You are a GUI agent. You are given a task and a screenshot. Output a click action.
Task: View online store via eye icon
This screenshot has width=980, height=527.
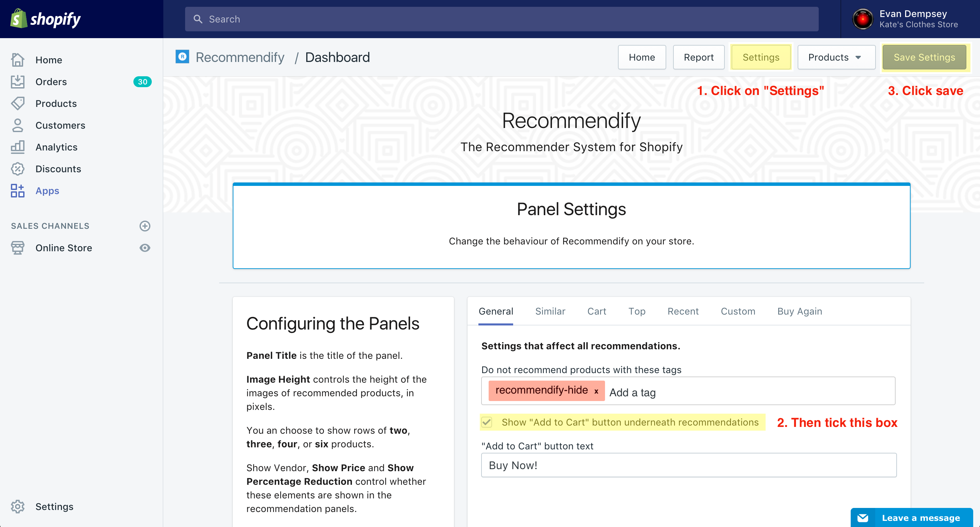tap(145, 248)
